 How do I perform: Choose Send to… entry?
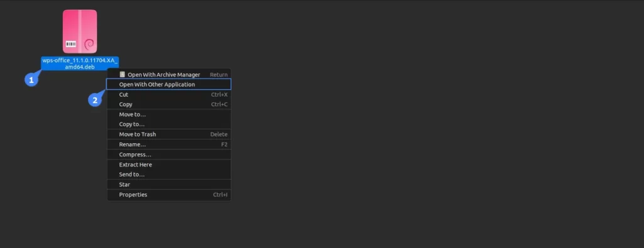tap(169, 174)
